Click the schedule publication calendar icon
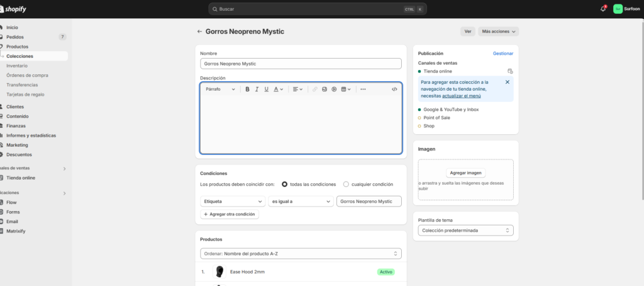This screenshot has height=286, width=644. [x=510, y=71]
